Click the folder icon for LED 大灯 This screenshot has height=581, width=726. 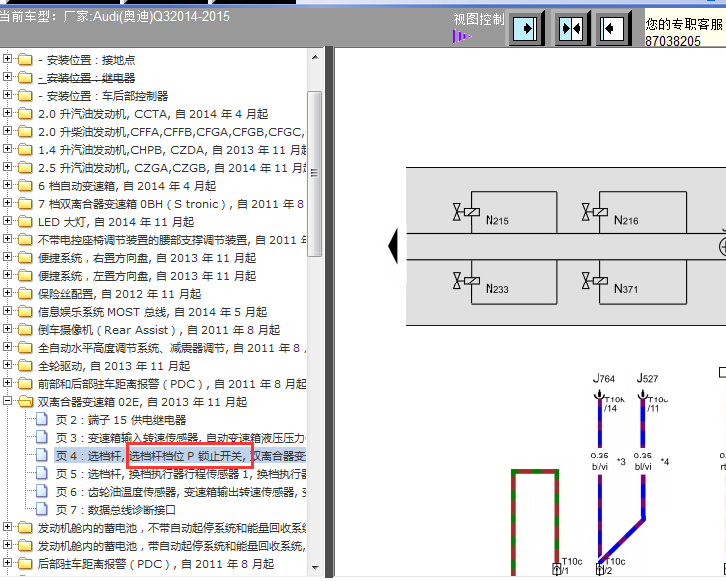[x=25, y=222]
